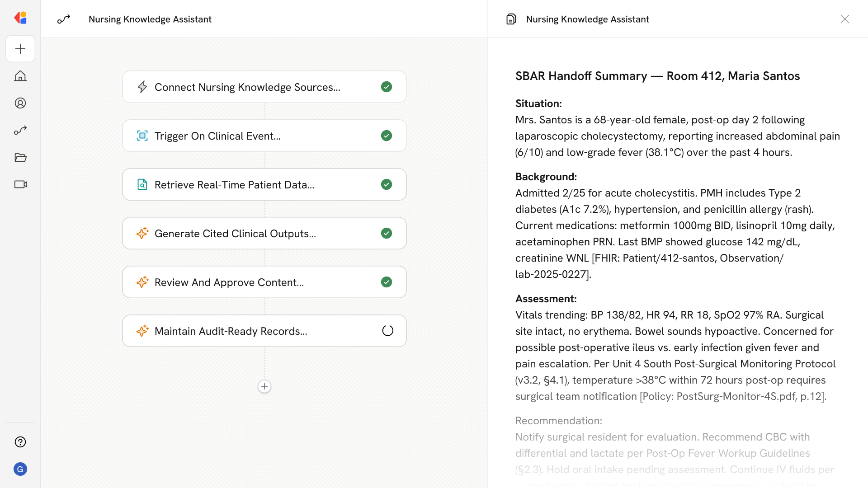Open the Home icon in the sidebar

[x=20, y=76]
